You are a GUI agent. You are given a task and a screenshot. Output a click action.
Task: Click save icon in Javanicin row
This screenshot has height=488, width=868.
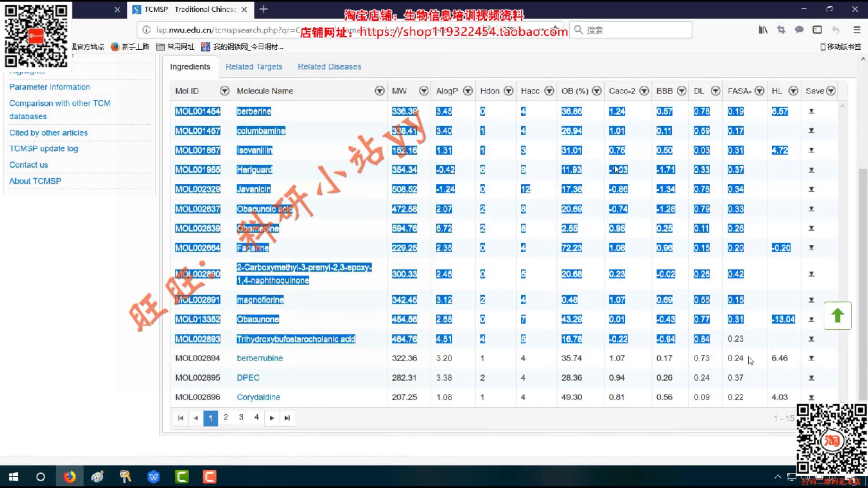[811, 189]
